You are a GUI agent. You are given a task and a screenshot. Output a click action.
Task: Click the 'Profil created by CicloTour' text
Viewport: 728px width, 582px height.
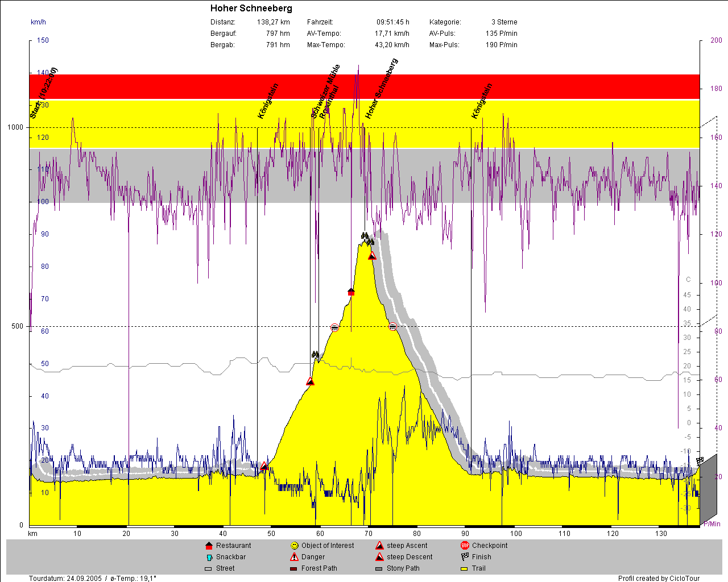pyautogui.click(x=659, y=578)
